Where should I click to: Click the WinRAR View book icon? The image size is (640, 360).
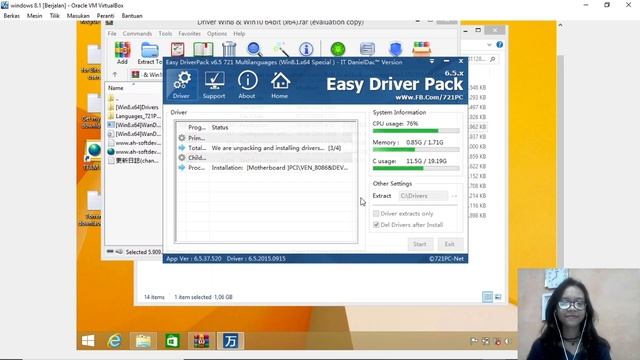[x=203, y=49]
